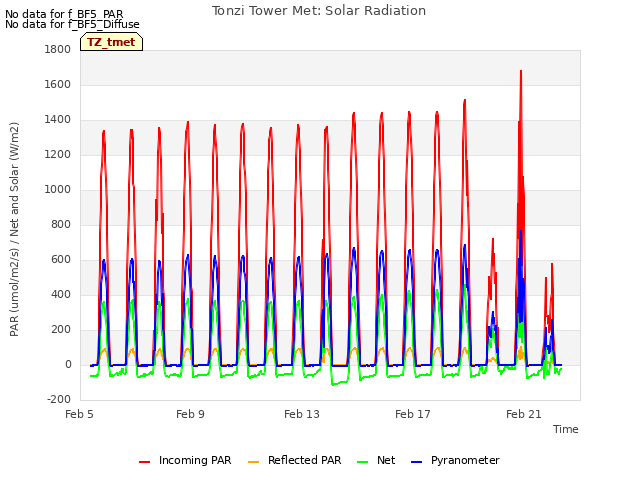The image size is (640, 480).
Task: Click the tallest red PAR peak near Feb 21
Action: [521, 71]
